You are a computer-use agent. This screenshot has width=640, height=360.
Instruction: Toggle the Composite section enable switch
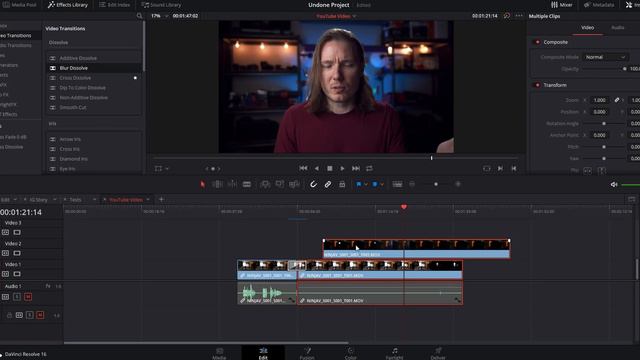tap(537, 42)
